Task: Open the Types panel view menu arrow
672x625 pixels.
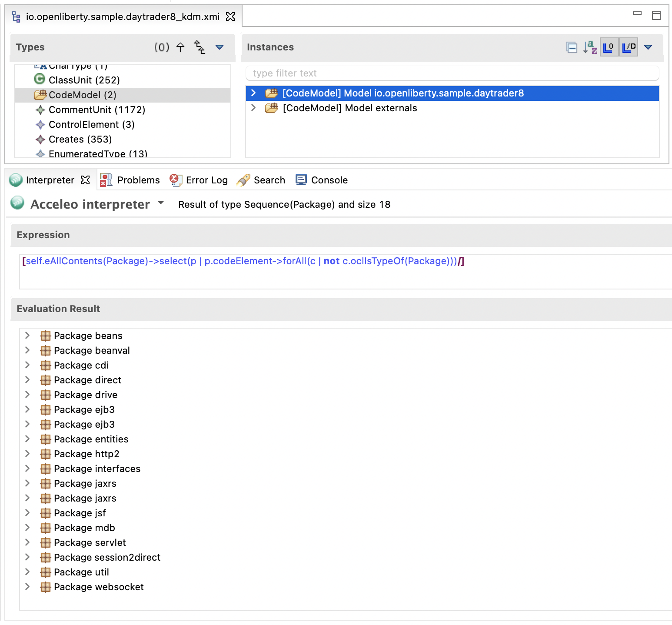Action: click(x=220, y=47)
